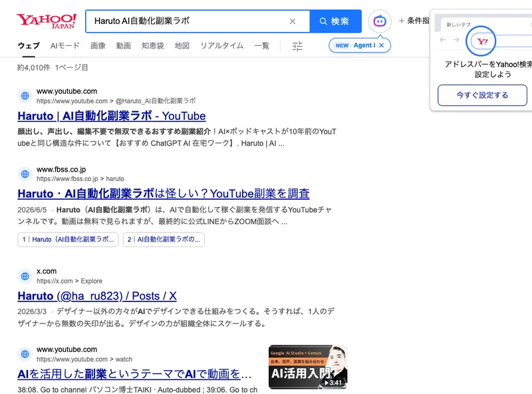The width and height of the screenshot is (532, 394).
Task: Click the https://www.fbss.co.jp > haruto URL
Action: [x=80, y=178]
